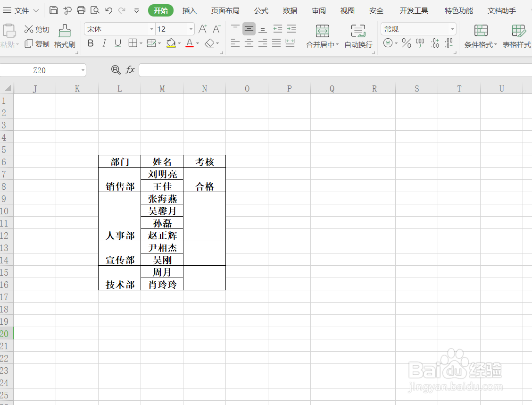Set Top vertical alignment
532x405 pixels.
235,29
